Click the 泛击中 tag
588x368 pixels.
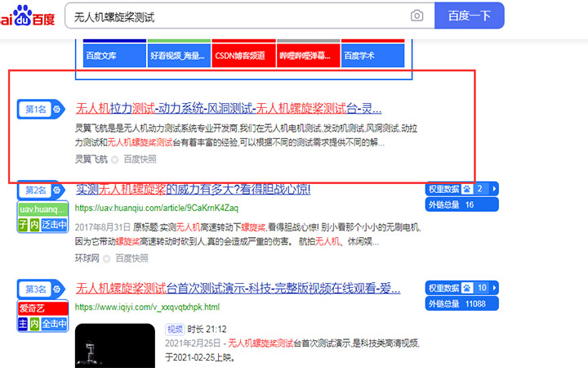tap(54, 225)
